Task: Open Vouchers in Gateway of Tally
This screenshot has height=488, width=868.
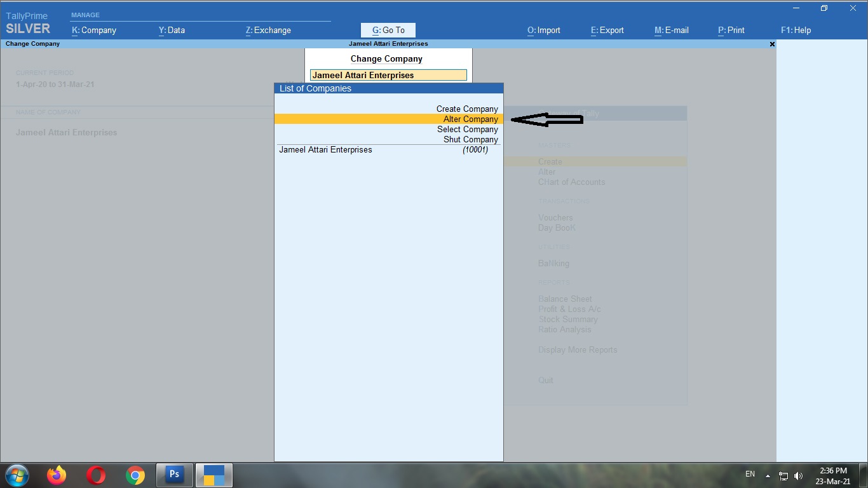Action: (555, 217)
